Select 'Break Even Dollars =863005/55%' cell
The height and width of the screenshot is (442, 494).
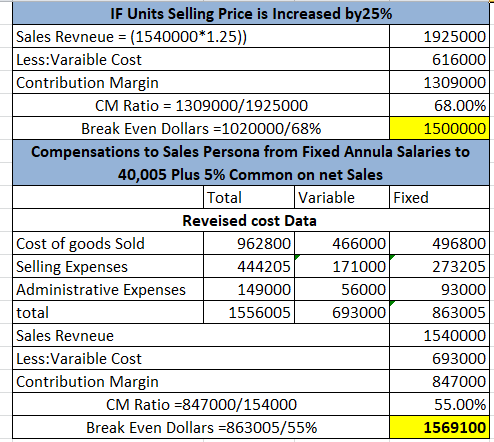coord(201,427)
